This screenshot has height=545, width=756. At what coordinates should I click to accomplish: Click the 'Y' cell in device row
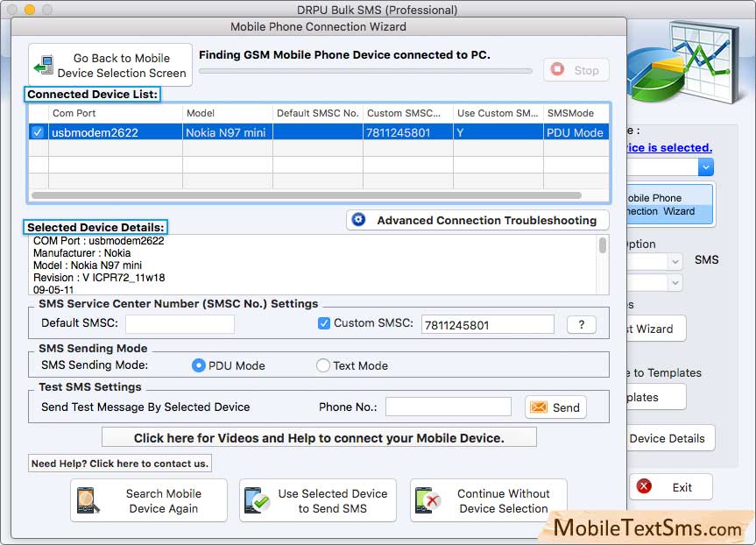pyautogui.click(x=498, y=132)
